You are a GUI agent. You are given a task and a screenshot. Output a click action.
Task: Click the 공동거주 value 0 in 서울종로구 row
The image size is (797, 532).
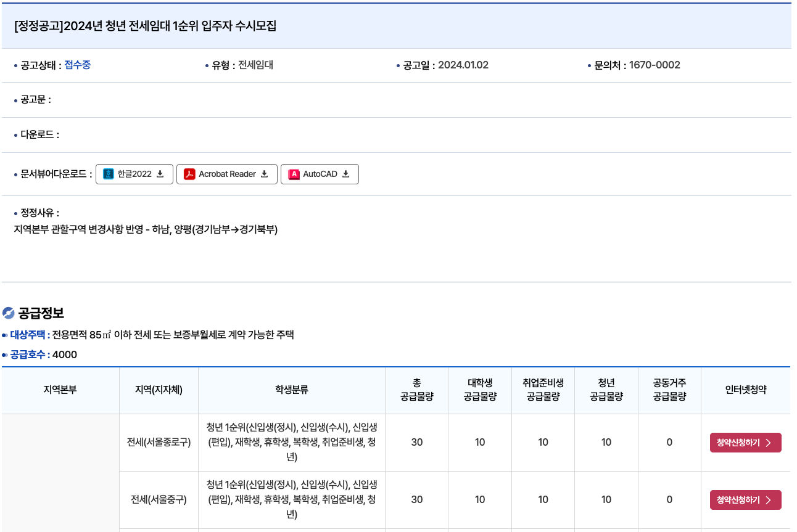coord(669,443)
